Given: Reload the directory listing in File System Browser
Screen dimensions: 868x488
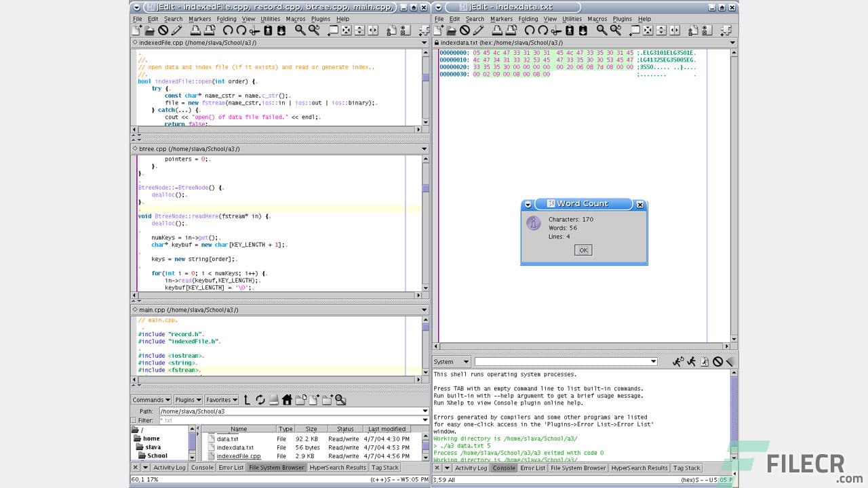Looking at the screenshot, I should (x=260, y=400).
